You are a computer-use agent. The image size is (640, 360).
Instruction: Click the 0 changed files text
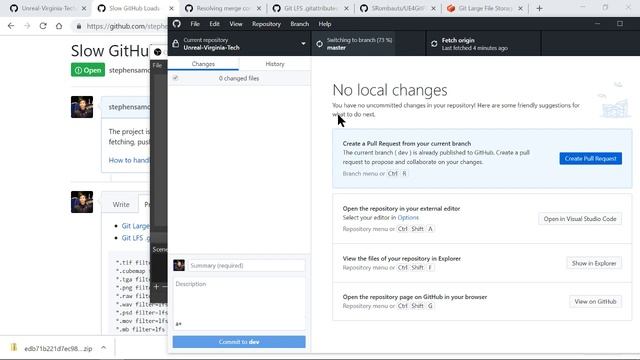click(x=239, y=78)
